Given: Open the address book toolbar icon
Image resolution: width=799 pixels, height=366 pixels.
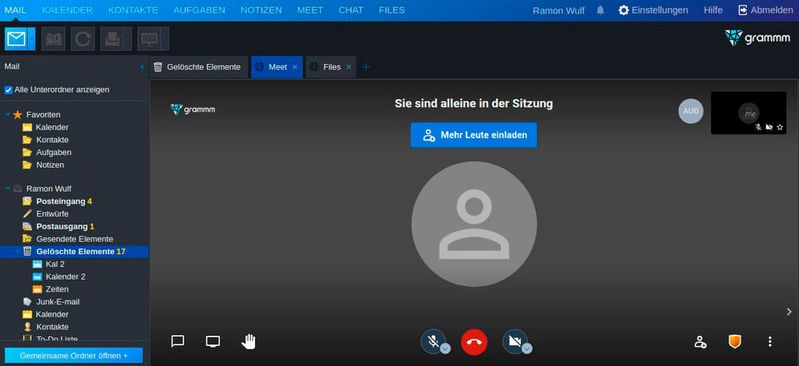Looking at the screenshot, I should pyautogui.click(x=53, y=39).
